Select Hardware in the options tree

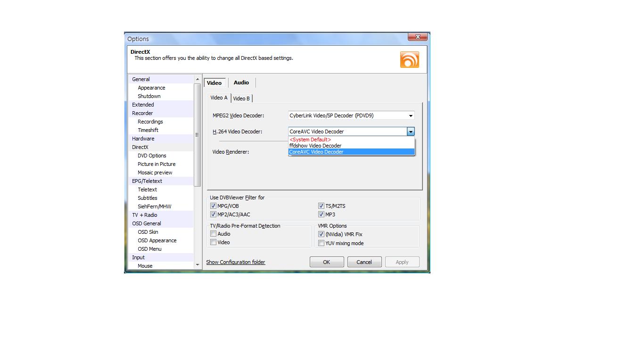[143, 139]
